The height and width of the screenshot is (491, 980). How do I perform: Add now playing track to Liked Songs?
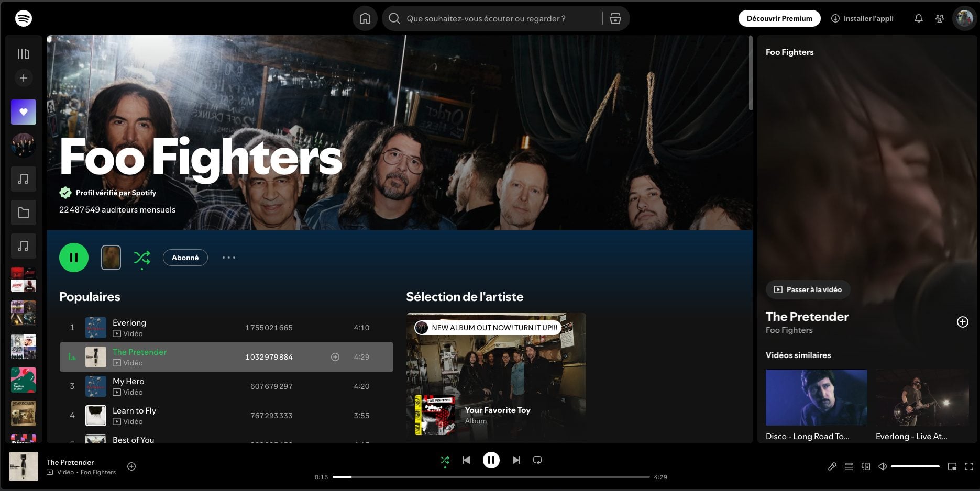131,466
